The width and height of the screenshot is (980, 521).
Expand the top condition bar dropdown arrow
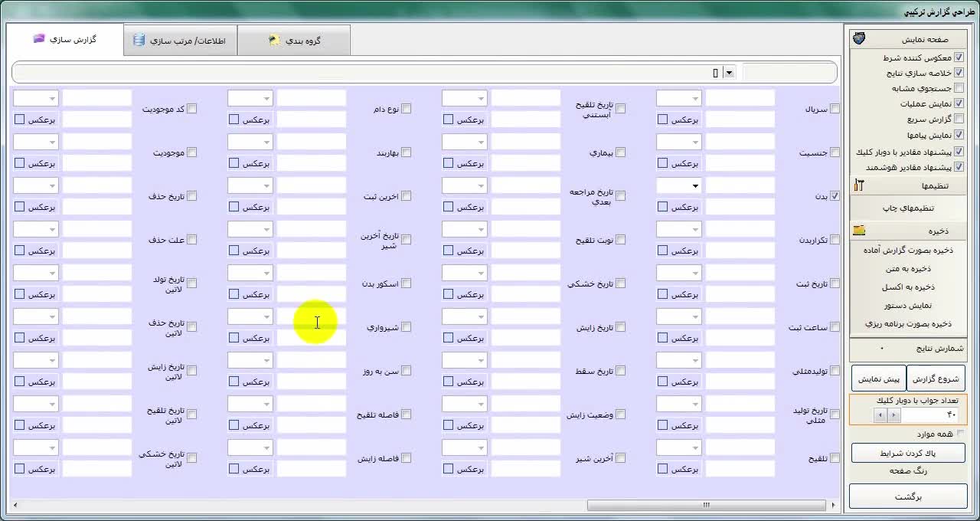(x=729, y=73)
